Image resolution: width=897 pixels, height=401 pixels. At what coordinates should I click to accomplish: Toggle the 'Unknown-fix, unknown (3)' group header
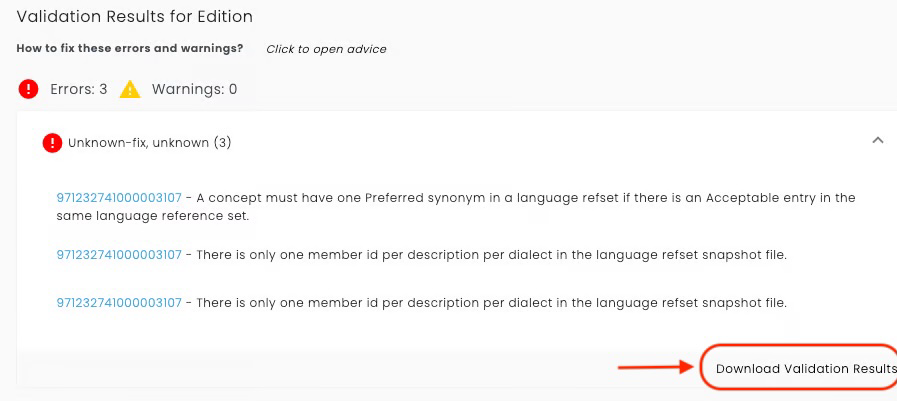[150, 143]
